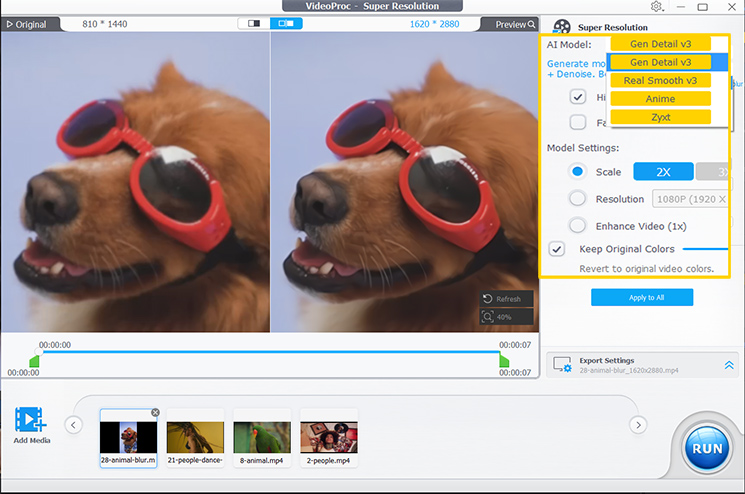Open the settings gear in title bar
The height and width of the screenshot is (494, 745).
pos(656,6)
